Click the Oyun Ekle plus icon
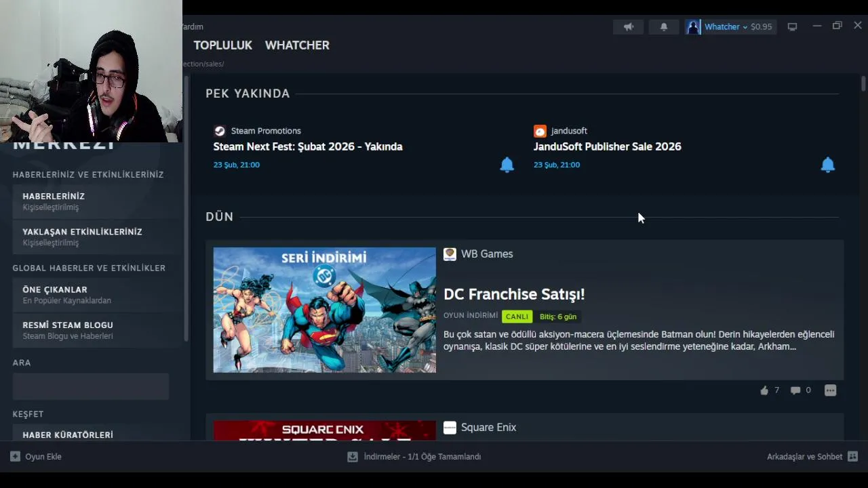Image resolution: width=868 pixels, height=488 pixels. tap(15, 457)
